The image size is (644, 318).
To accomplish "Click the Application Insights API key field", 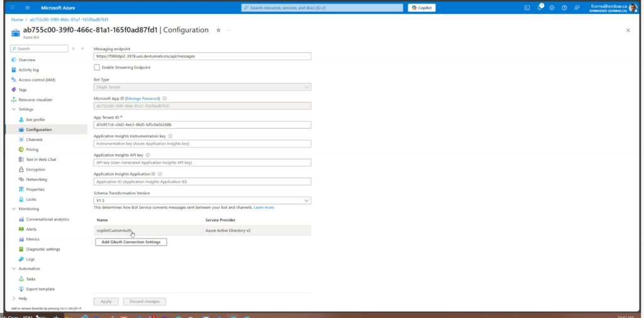I will (202, 163).
